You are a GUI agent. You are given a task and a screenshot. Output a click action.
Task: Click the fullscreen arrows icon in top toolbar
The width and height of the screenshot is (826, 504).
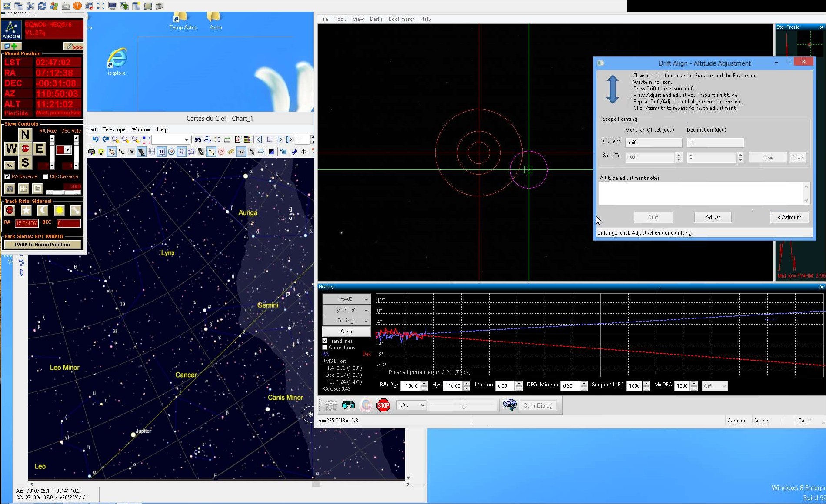click(x=101, y=6)
